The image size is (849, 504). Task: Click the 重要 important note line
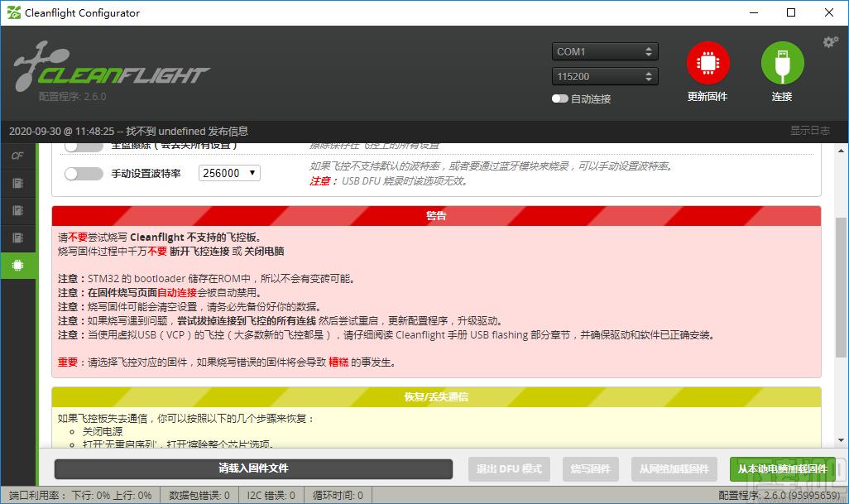(x=227, y=362)
